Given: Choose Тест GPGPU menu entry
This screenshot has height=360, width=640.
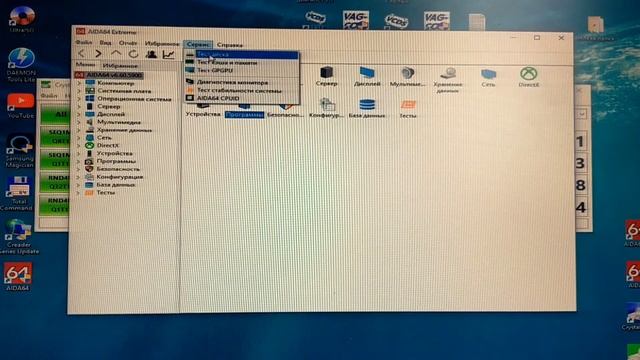Looking at the screenshot, I should tap(242, 70).
